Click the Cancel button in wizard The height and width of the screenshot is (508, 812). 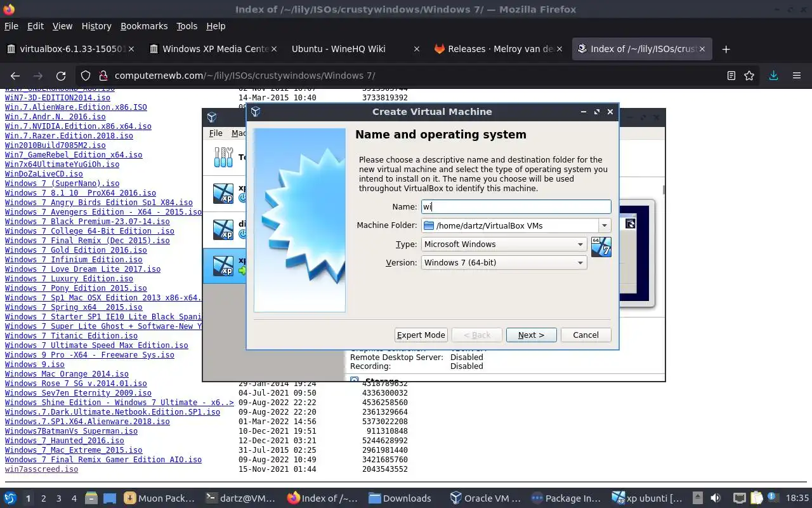pos(586,335)
